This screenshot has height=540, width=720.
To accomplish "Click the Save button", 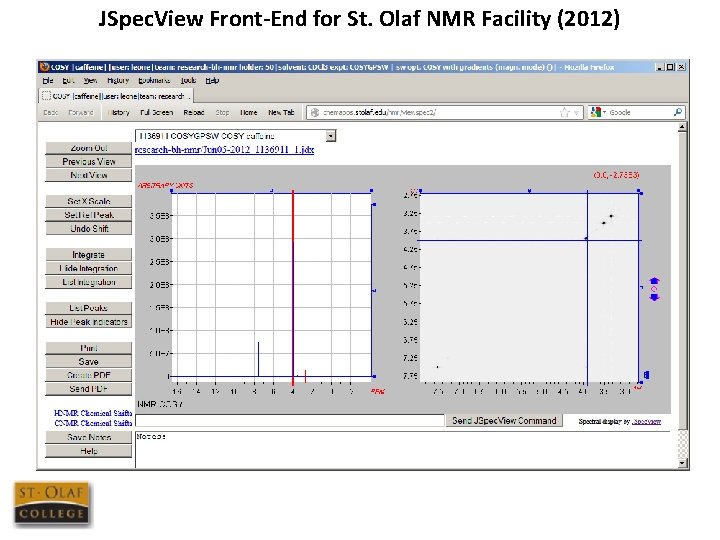I will pyautogui.click(x=89, y=361).
